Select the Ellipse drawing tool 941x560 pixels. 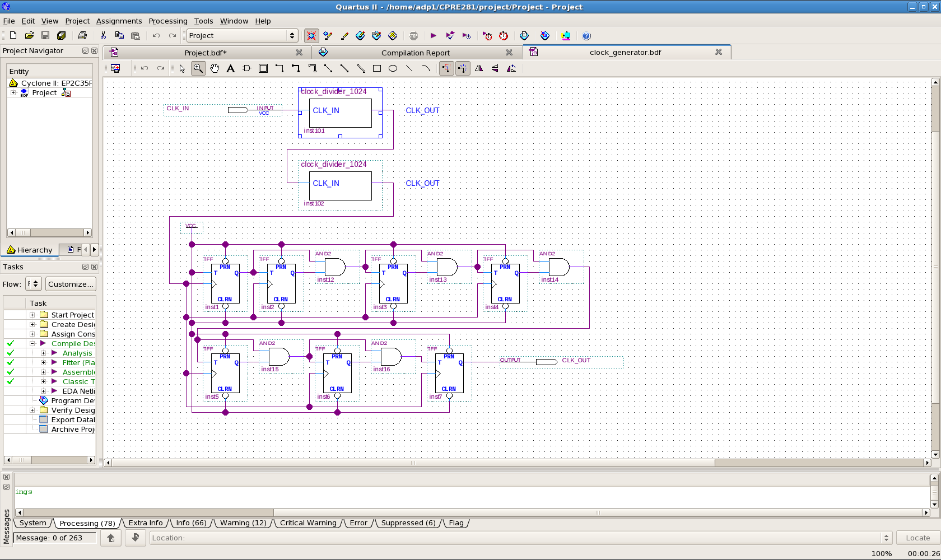click(x=393, y=68)
